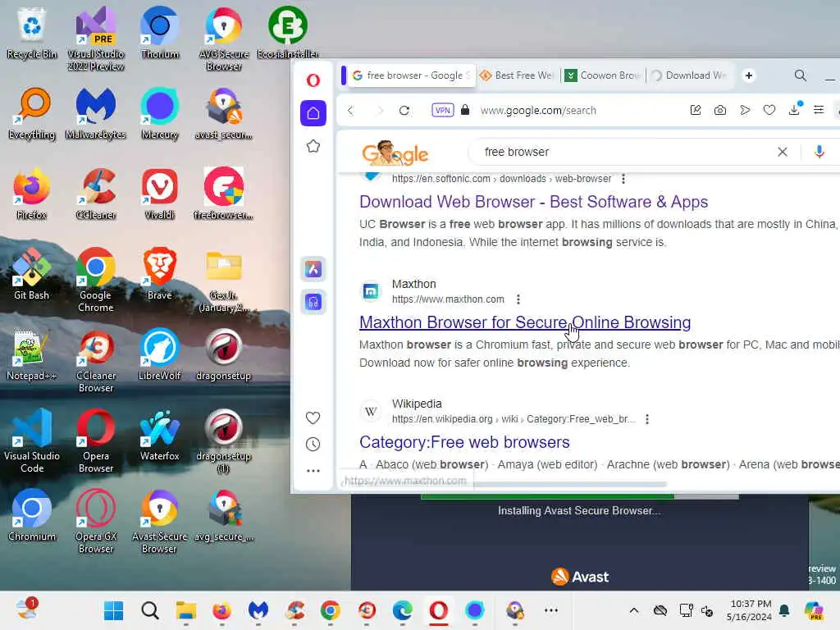
Task: Select the AVG Secure Browser desktop shortcut
Action: click(x=224, y=39)
